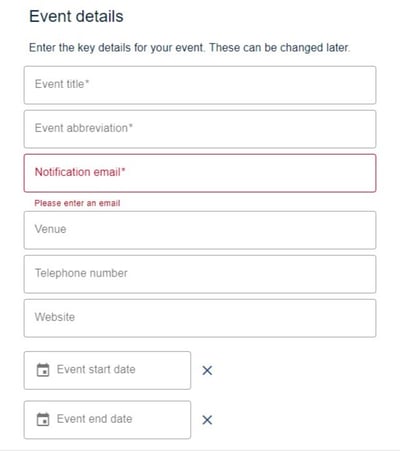400x451 pixels.
Task: Click the 'These can be changed later' text
Action: coord(280,48)
